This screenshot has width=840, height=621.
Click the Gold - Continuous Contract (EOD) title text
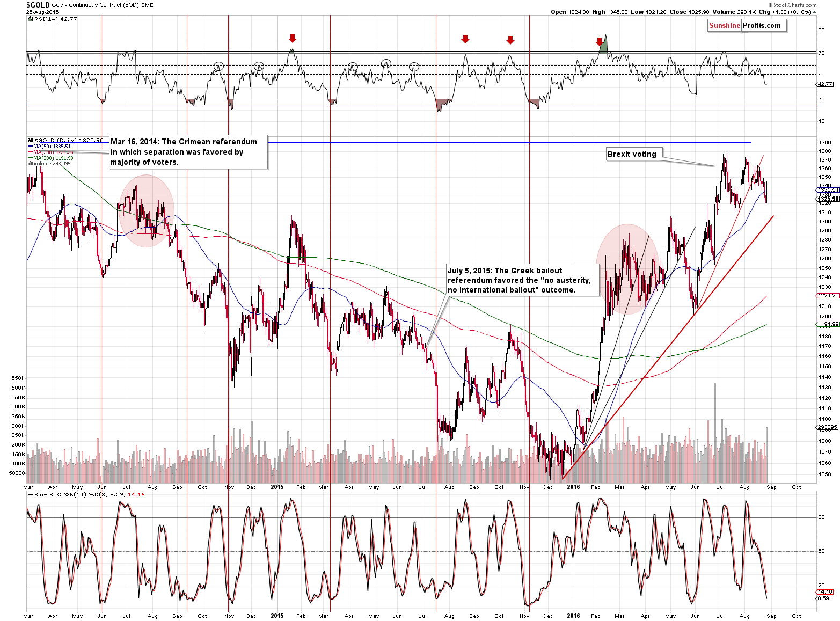pyautogui.click(x=95, y=5)
